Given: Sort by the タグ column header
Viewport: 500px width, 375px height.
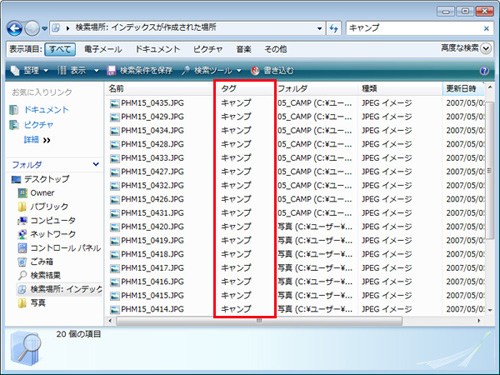Looking at the screenshot, I should [244, 89].
